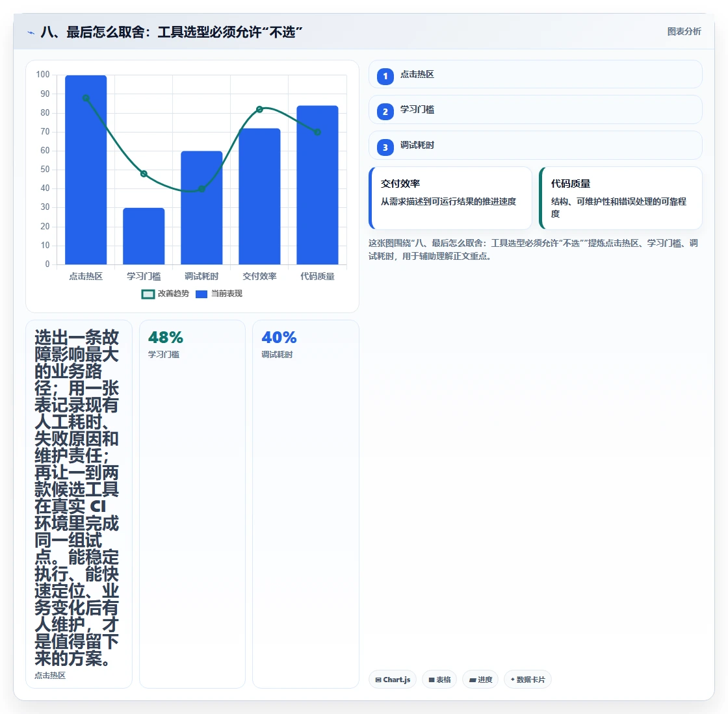This screenshot has height=714, width=728.
Task: Click the Chart.js tag
Action: (393, 679)
